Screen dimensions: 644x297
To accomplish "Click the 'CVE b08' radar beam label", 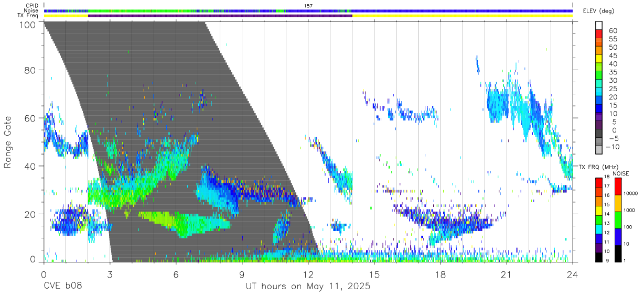I will click(62, 287).
